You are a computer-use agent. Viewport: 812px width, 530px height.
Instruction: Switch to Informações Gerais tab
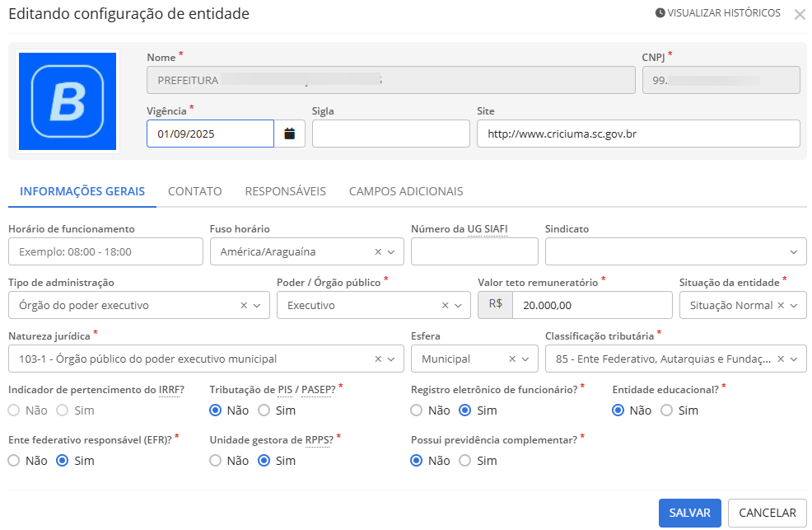(x=82, y=191)
